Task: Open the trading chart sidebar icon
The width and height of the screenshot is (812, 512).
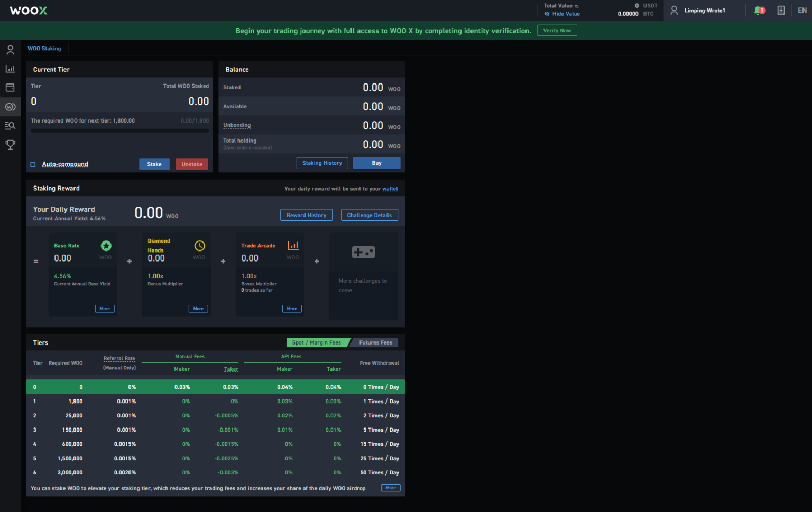Action: click(10, 69)
